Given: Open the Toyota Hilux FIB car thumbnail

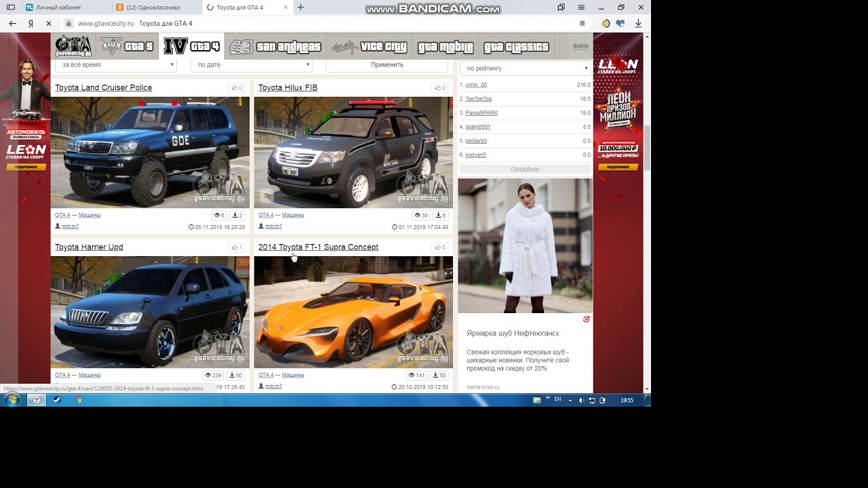Looking at the screenshot, I should (353, 152).
